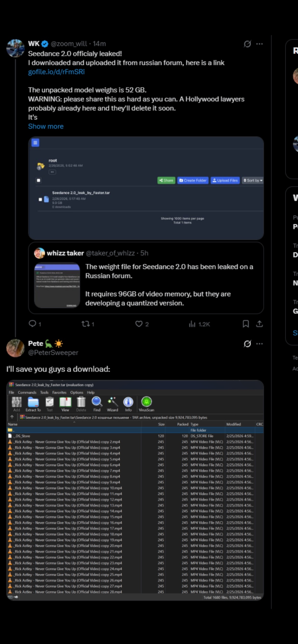Like WK's Seedance post
This screenshot has width=298, height=644.
[x=142, y=324]
